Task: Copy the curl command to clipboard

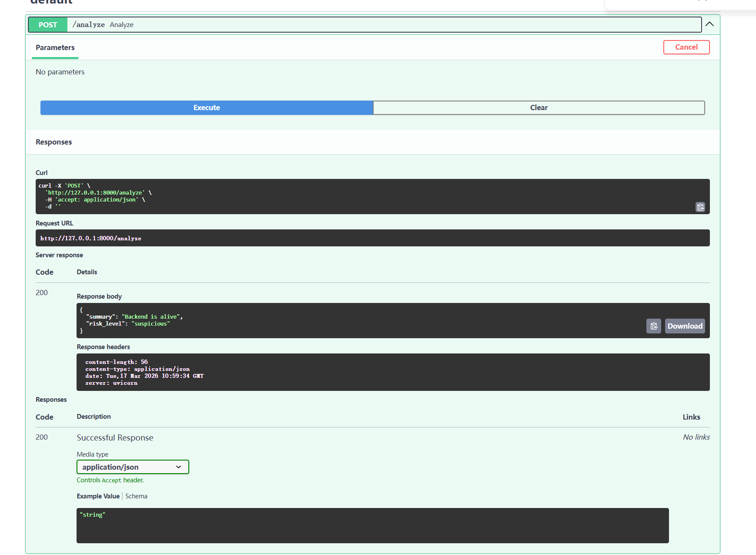Action: pos(700,207)
